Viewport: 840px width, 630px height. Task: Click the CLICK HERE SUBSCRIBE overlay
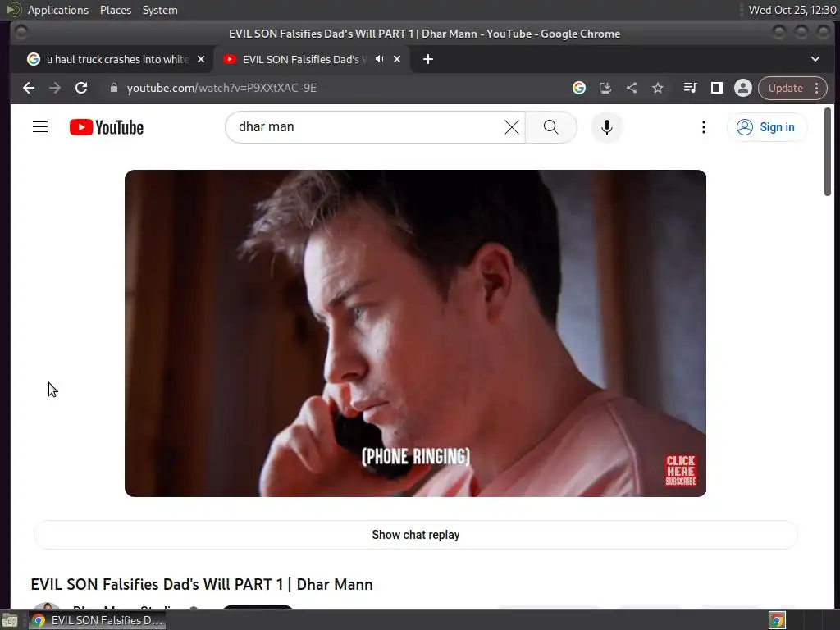click(680, 470)
